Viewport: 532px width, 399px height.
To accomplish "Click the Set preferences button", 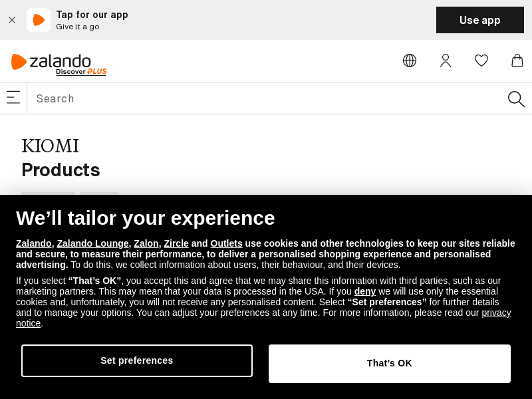I will pos(137,360).
